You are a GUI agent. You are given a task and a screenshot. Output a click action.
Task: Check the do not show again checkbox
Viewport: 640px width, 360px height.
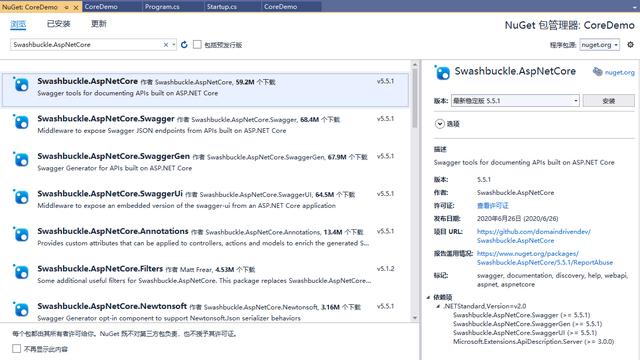click(x=16, y=349)
